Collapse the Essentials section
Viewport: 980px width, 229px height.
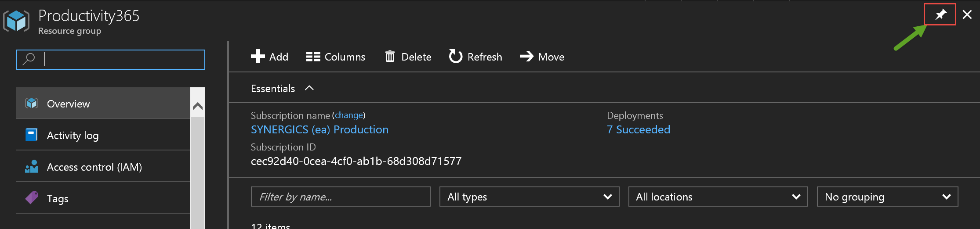pos(309,88)
